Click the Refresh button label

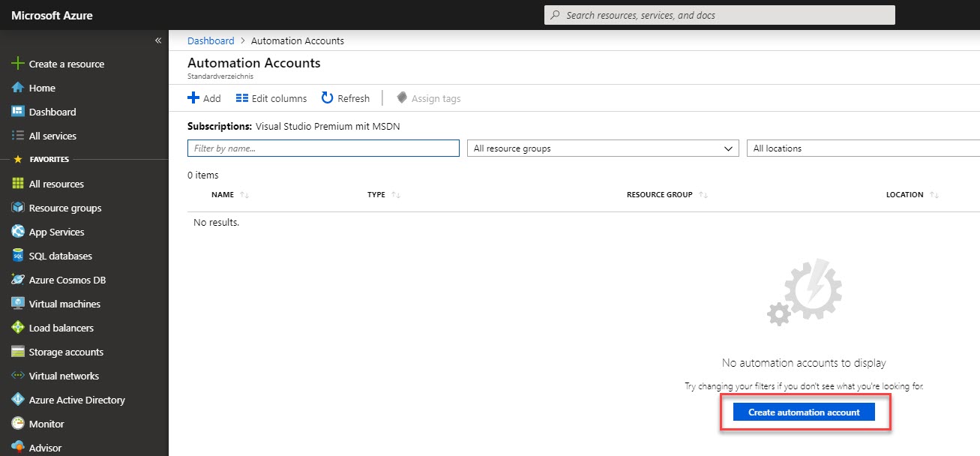(353, 98)
